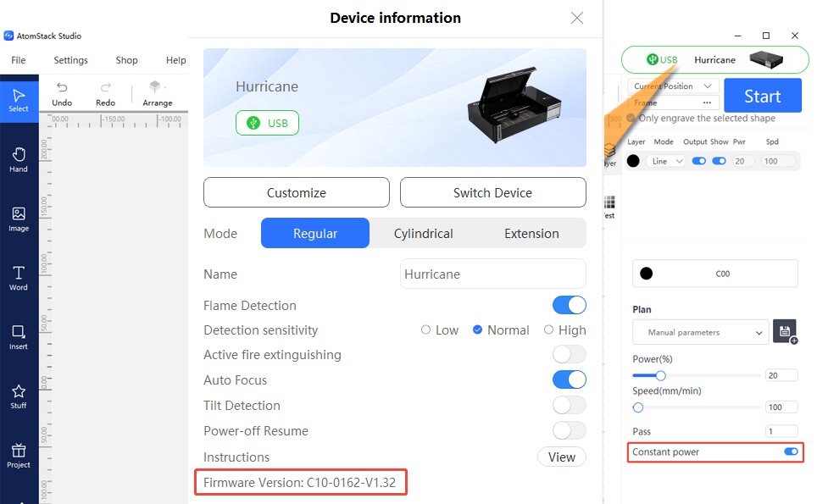
Task: Expand the Current Position dropdown
Action: pos(673,86)
